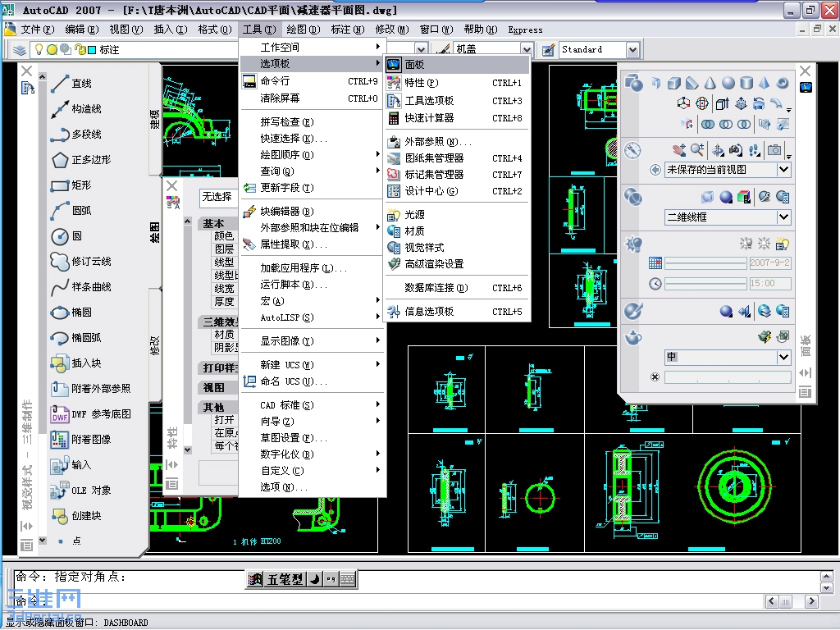The width and height of the screenshot is (840, 630).
Task: Select the 样条曲线 spline tool
Action: coord(81,286)
